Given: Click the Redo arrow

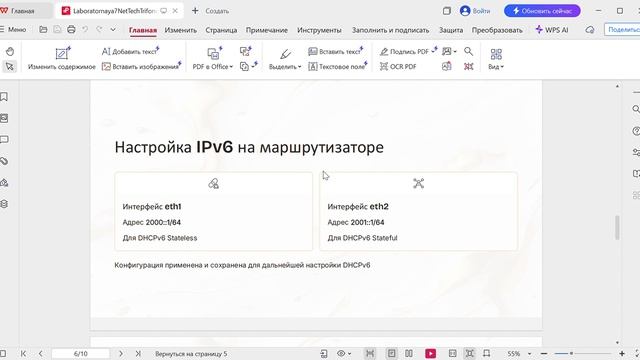Looking at the screenshot, I should click(x=99, y=29).
